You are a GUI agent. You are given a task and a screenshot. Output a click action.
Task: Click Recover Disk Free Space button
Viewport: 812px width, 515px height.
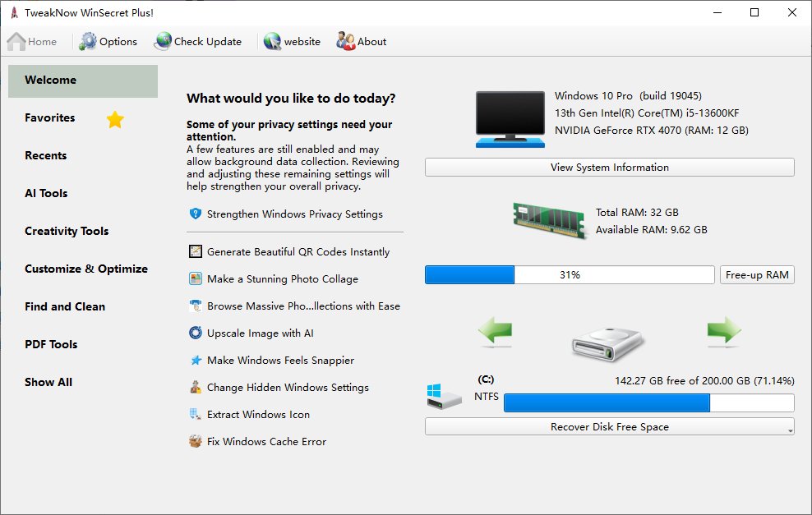click(x=610, y=426)
